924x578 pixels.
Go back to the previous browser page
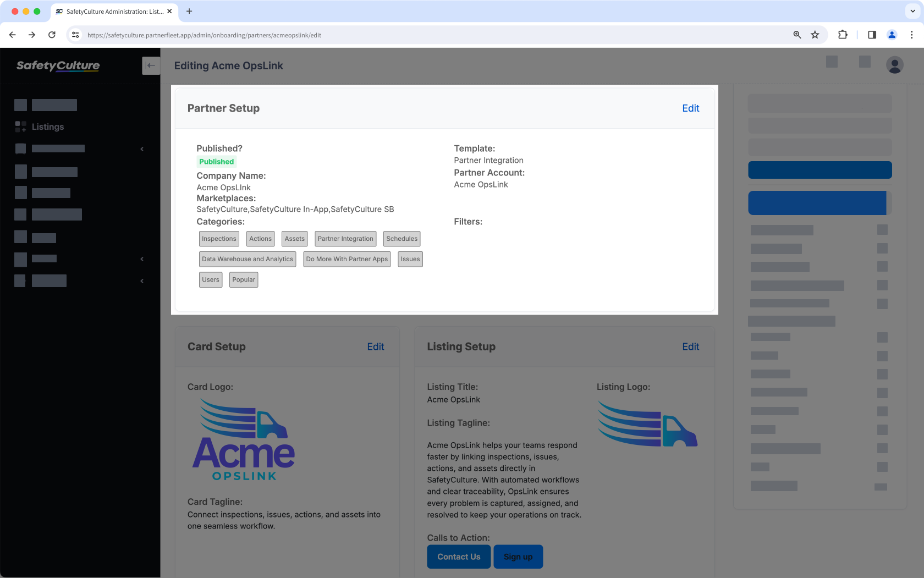[x=12, y=35]
